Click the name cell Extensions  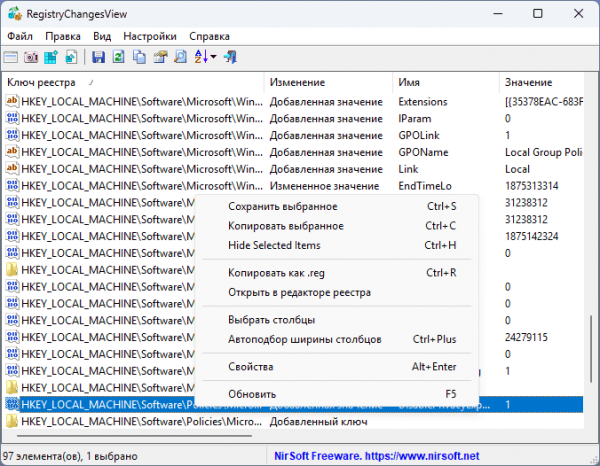point(423,102)
